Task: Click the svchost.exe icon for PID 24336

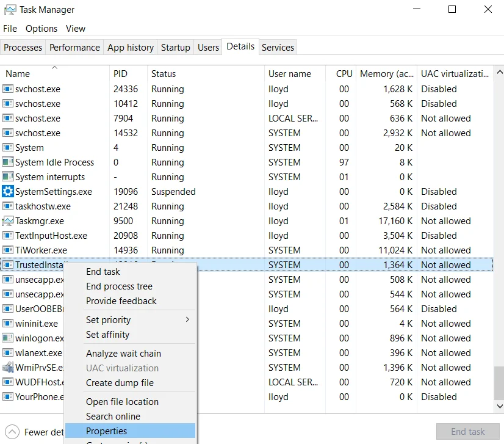Action: (x=8, y=89)
